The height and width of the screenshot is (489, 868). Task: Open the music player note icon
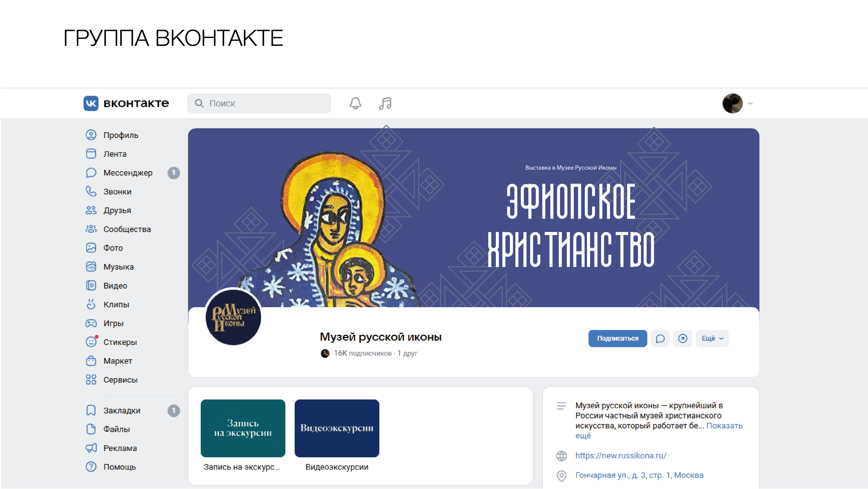pos(385,103)
